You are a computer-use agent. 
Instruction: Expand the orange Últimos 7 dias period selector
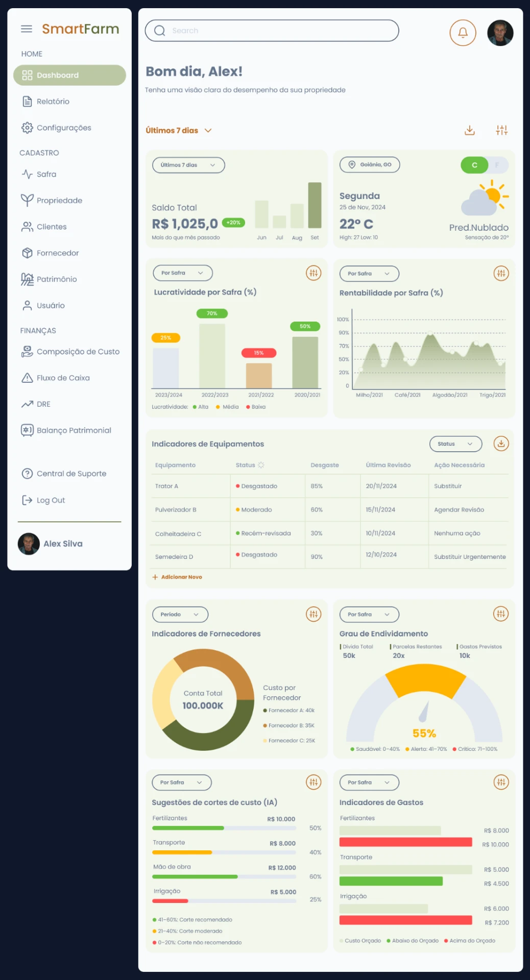pos(179,131)
